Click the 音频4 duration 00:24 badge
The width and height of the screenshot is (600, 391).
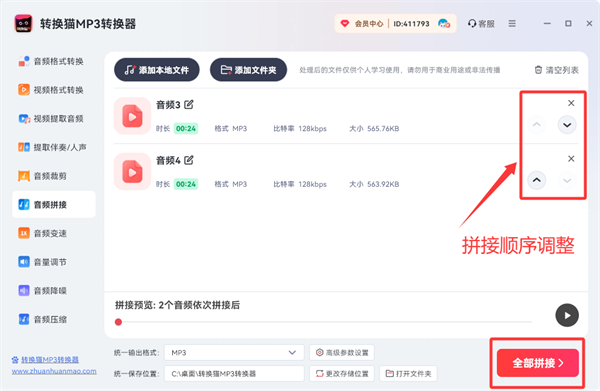(x=186, y=184)
